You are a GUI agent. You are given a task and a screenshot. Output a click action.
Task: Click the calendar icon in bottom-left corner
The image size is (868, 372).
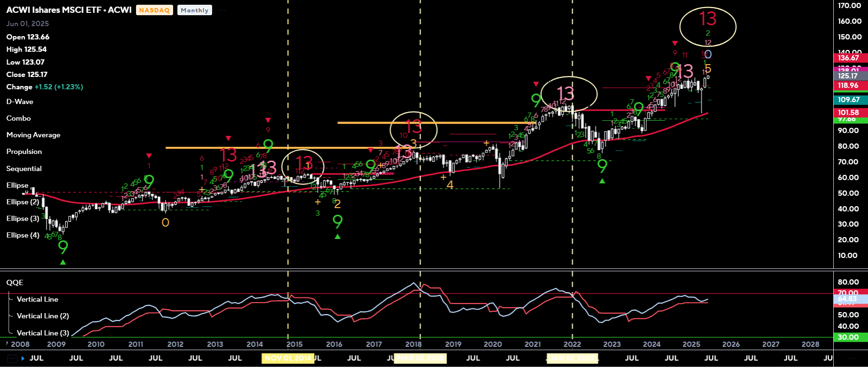[12, 358]
